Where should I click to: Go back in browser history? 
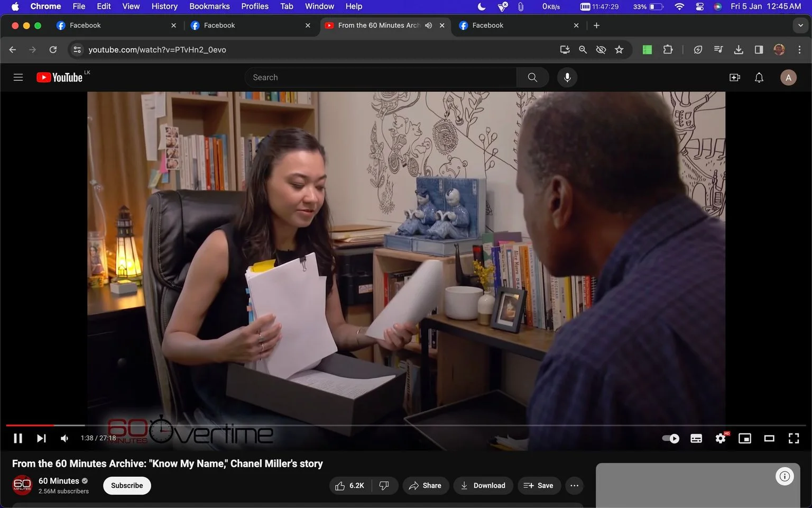(x=13, y=49)
